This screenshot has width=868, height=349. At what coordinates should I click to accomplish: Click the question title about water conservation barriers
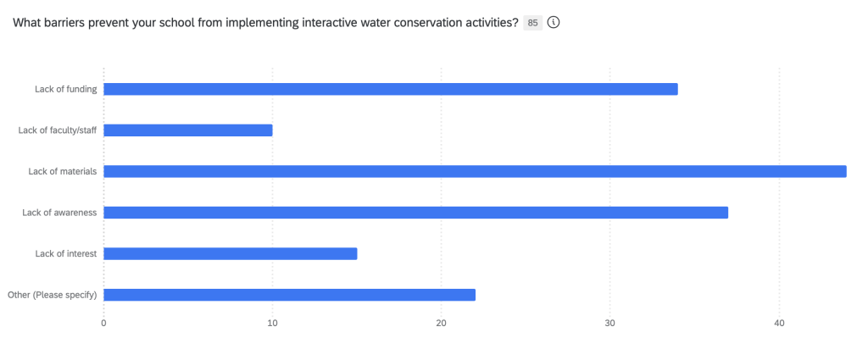coord(265,23)
